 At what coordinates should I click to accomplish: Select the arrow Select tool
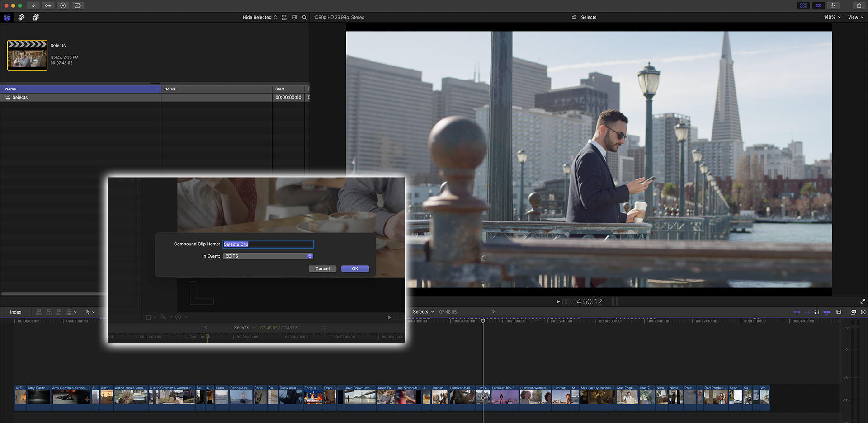coord(88,312)
